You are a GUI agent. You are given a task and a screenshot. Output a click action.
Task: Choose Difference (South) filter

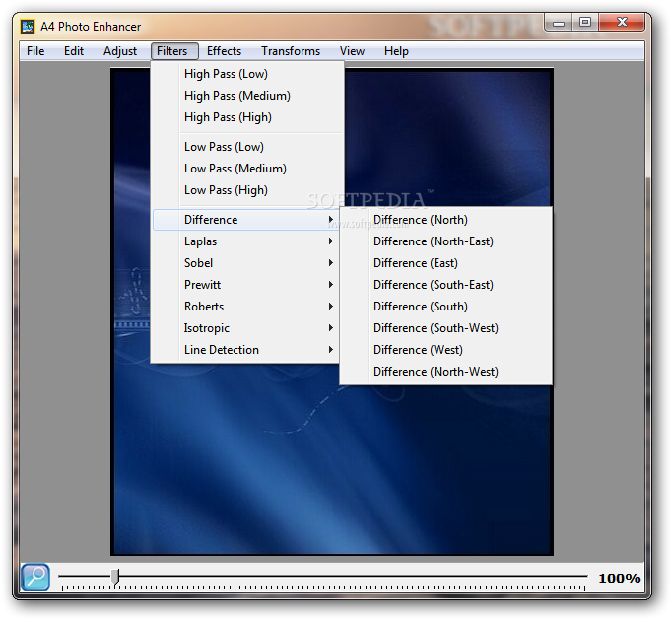point(445,307)
